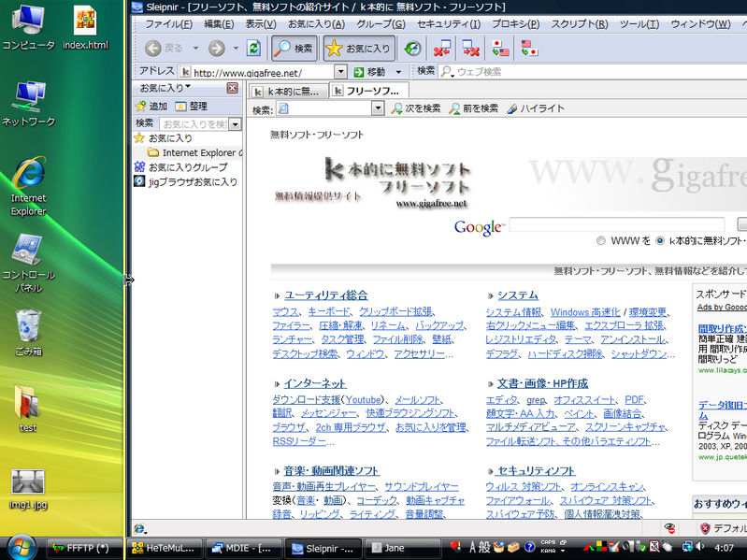Viewport: 747px width, 560px height.
Task: Click index.html desktop file icon
Action: click(x=85, y=28)
